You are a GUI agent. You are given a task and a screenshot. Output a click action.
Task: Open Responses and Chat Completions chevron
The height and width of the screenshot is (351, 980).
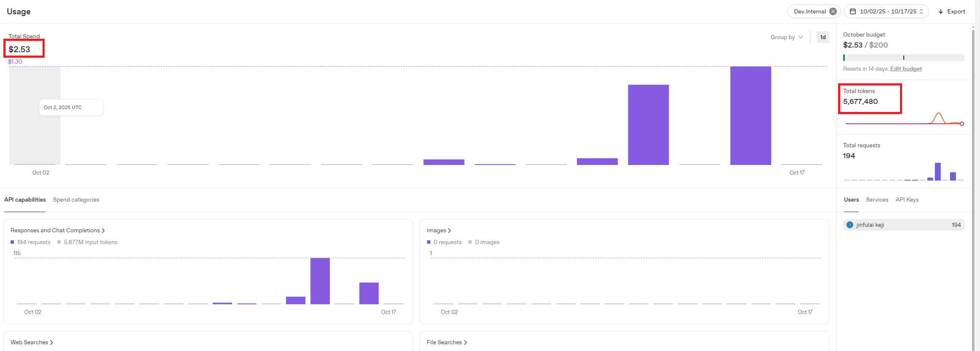click(x=103, y=231)
